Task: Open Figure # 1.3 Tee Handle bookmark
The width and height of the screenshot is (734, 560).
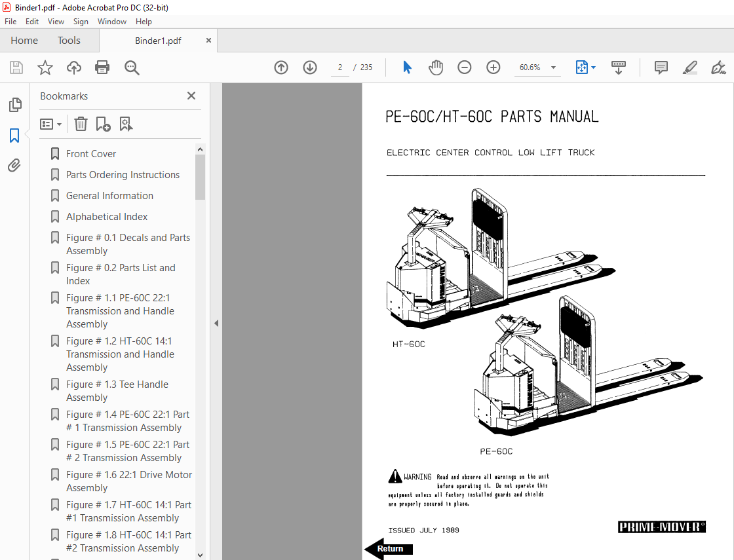Action: (x=117, y=390)
